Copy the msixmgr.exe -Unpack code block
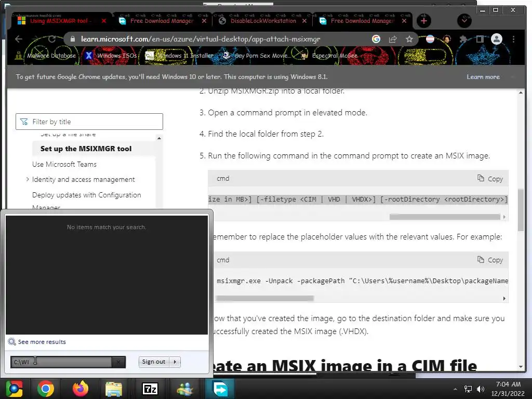The image size is (532, 399). [x=490, y=260]
